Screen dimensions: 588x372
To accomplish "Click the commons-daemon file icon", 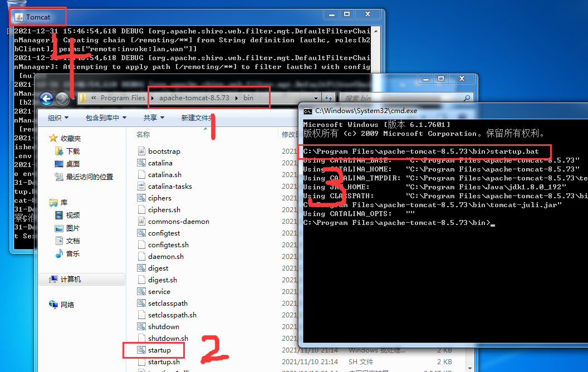I will [141, 221].
